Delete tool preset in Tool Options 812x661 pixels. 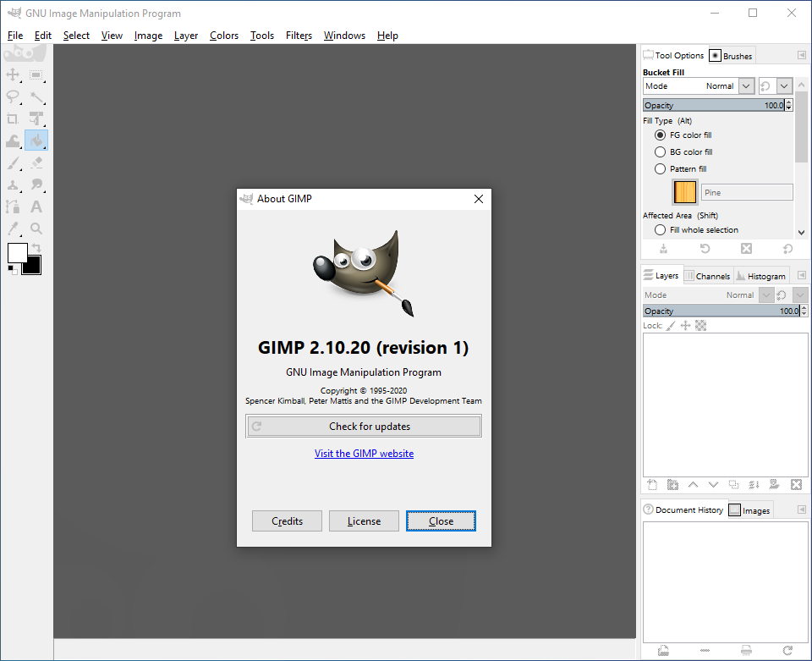click(746, 249)
